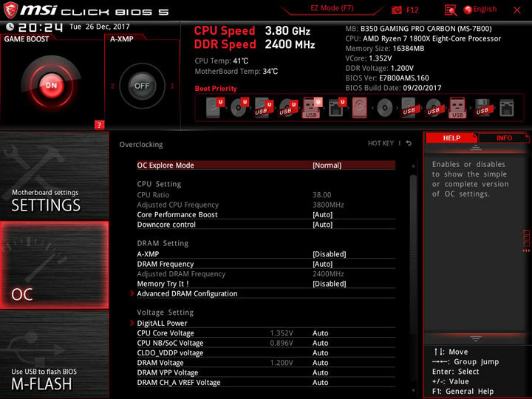Click Adjusted DRAM Frequency 2400MHz value
This screenshot has height=399, width=532.
click(328, 274)
